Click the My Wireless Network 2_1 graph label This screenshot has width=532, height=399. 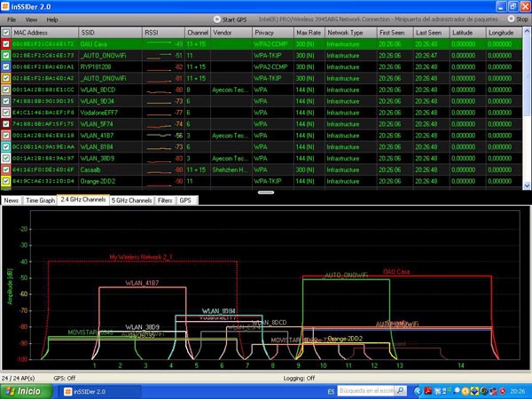(x=141, y=257)
